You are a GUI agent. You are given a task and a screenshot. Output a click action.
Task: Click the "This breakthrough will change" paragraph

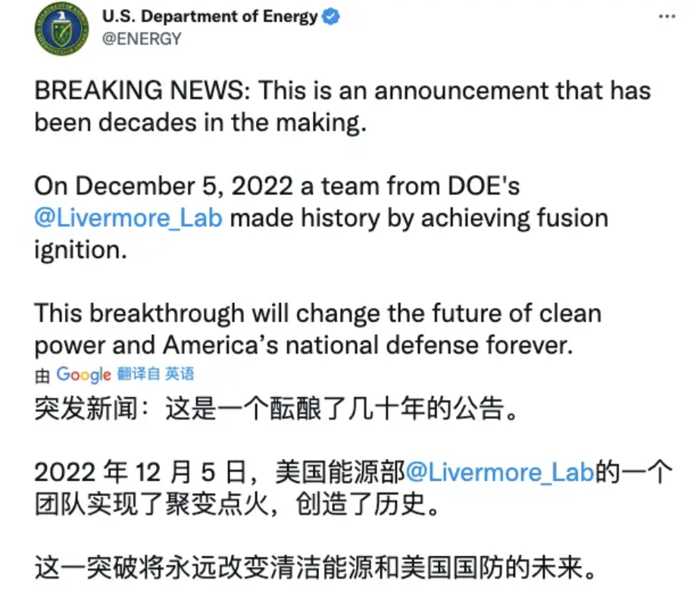227,313
